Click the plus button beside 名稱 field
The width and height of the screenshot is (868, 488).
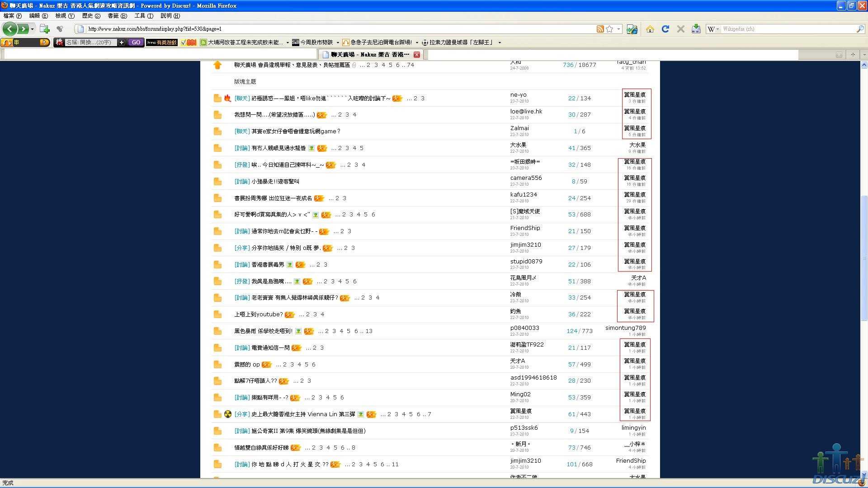click(122, 42)
